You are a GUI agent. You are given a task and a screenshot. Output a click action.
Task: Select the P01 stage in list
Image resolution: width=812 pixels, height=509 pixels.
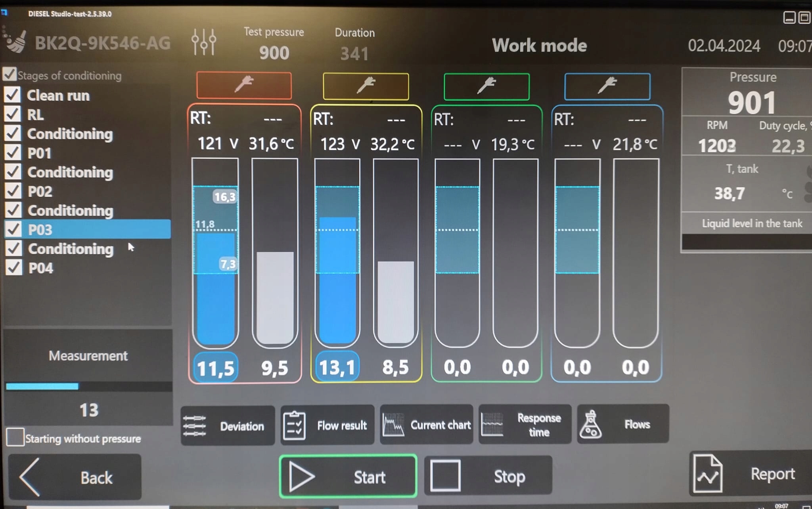40,153
